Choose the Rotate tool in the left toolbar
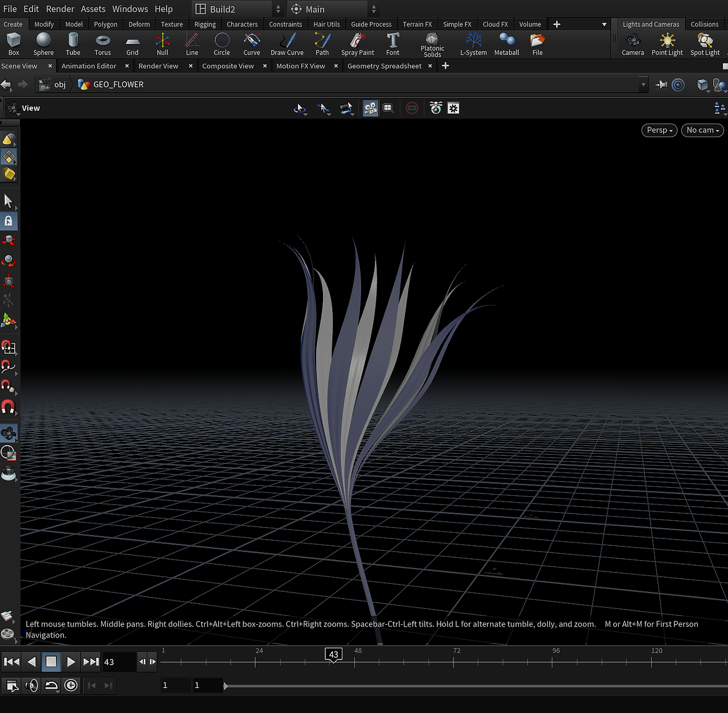This screenshot has height=713, width=728. 9,261
